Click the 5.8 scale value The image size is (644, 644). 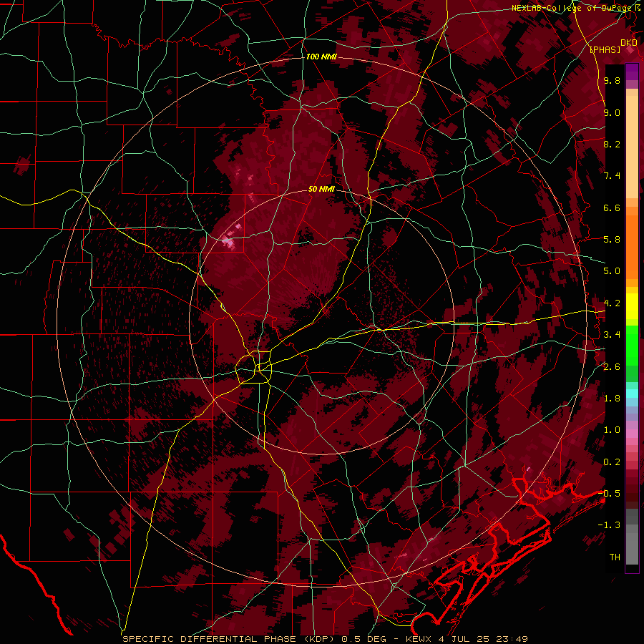(612, 240)
